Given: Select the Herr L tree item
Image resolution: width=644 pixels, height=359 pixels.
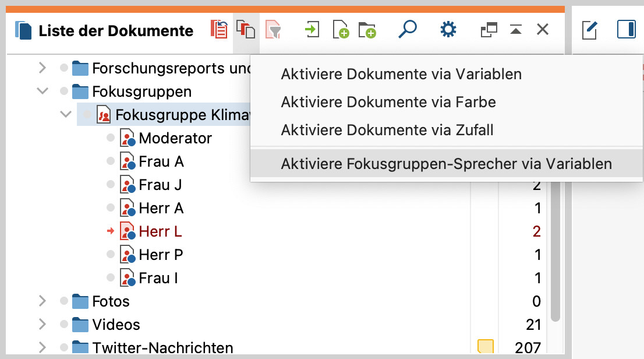Looking at the screenshot, I should 160,231.
